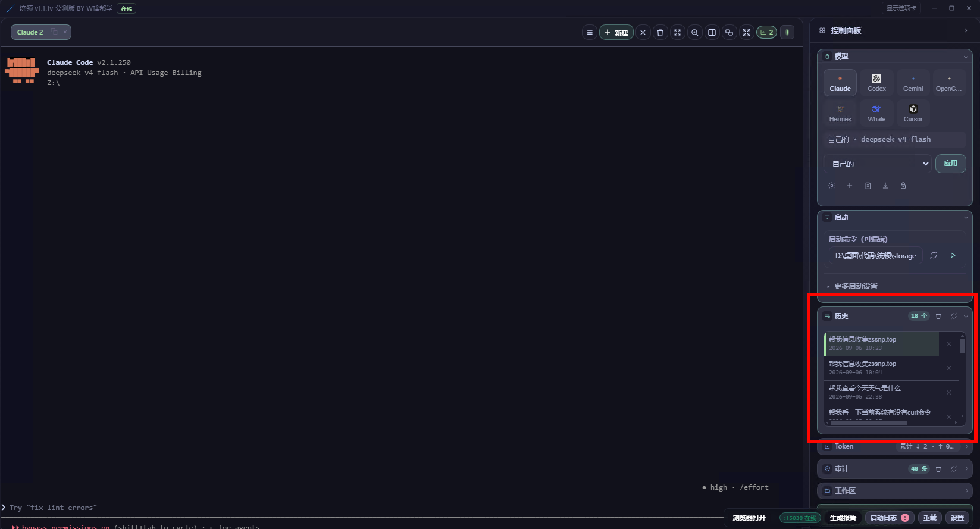
Task: Open the 自己的 provider dropdown
Action: [x=878, y=164]
